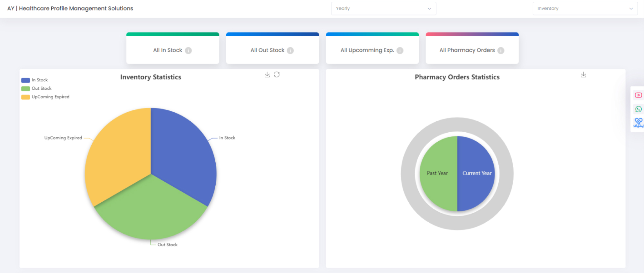Open the WhatsApp chat sidebar icon
The image size is (644, 273).
(x=638, y=109)
